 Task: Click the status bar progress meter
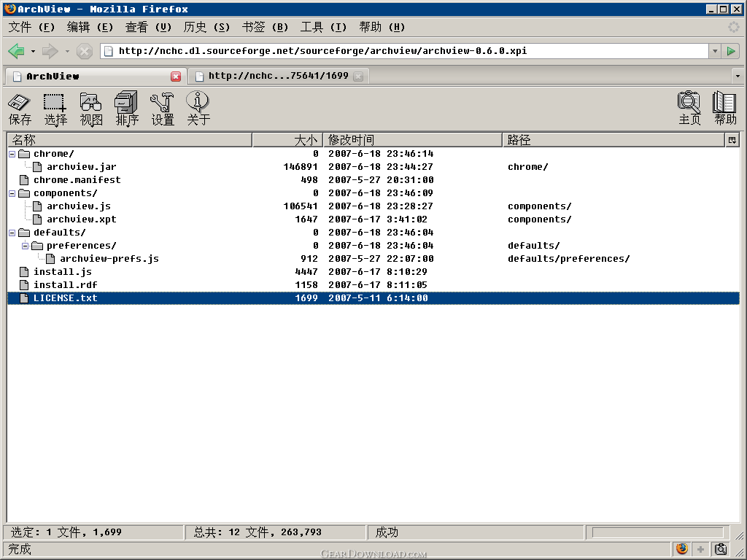click(657, 532)
